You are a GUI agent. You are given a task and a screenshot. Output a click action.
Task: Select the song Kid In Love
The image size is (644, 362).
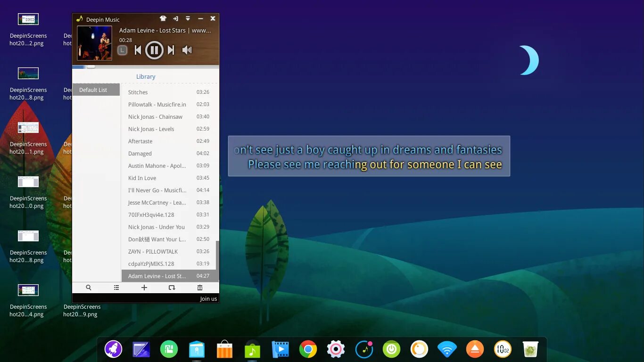(x=168, y=178)
